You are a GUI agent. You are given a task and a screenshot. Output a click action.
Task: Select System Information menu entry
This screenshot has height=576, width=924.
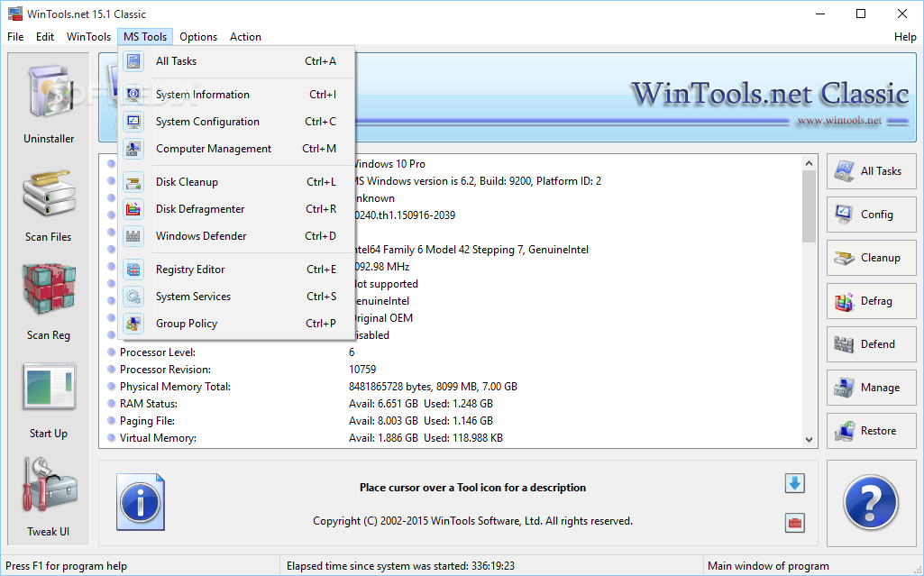[x=237, y=95]
